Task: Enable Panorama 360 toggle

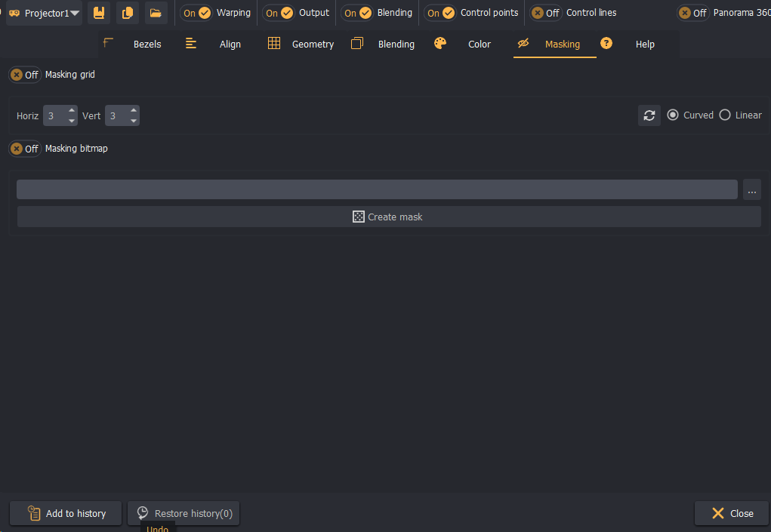Action: [x=692, y=13]
